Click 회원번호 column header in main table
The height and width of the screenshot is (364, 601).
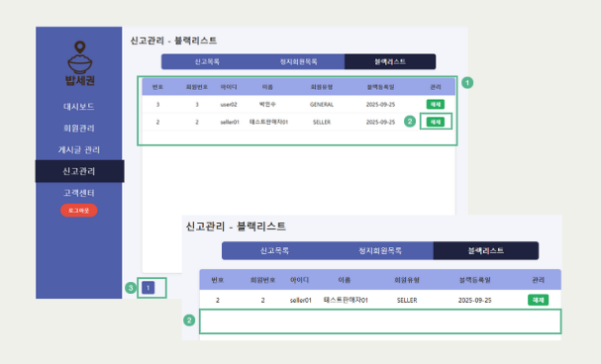[197, 87]
